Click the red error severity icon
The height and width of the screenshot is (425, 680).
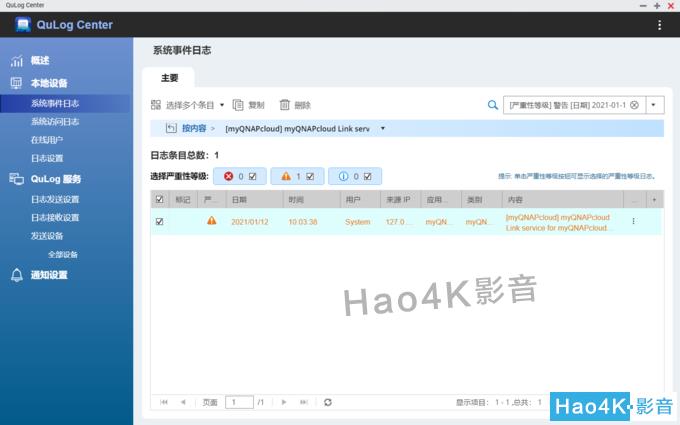tap(229, 177)
